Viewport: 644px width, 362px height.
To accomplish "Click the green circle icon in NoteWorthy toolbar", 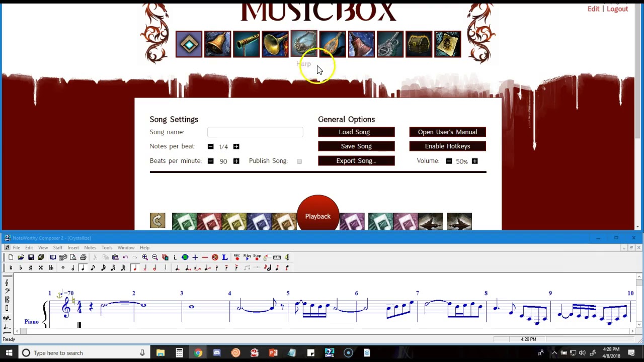I will click(x=185, y=257).
